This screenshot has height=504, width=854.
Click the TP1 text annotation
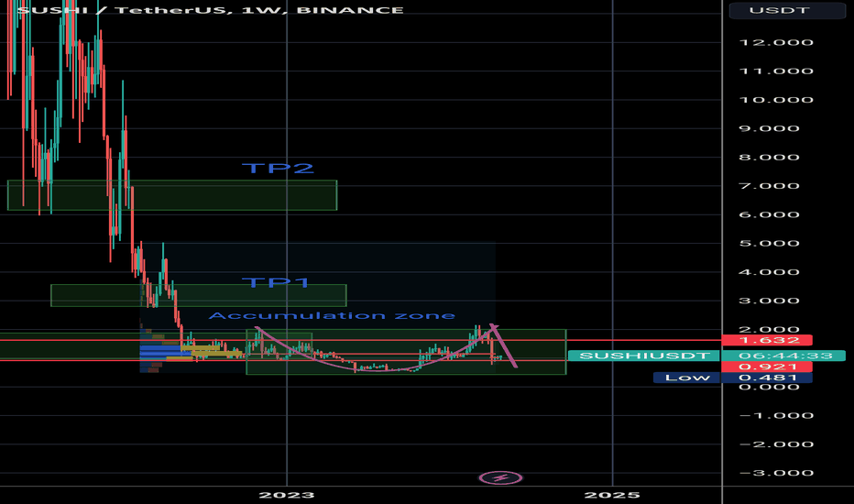pyautogui.click(x=276, y=282)
